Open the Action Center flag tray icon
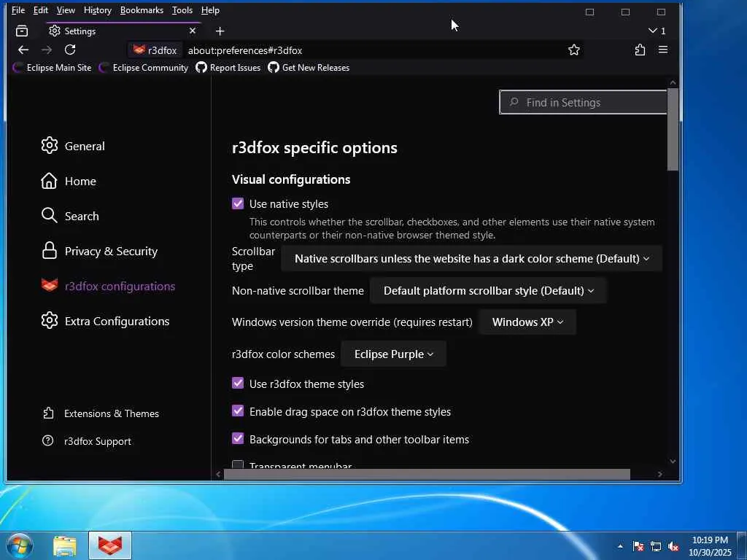The width and height of the screenshot is (747, 560). click(x=638, y=546)
